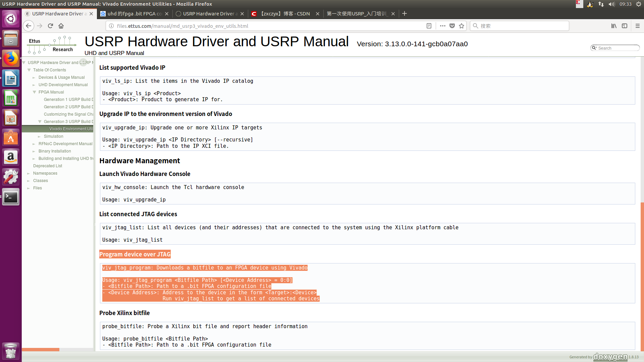Open the doxygen logo link
The height and width of the screenshot is (362, 644).
[x=610, y=357]
